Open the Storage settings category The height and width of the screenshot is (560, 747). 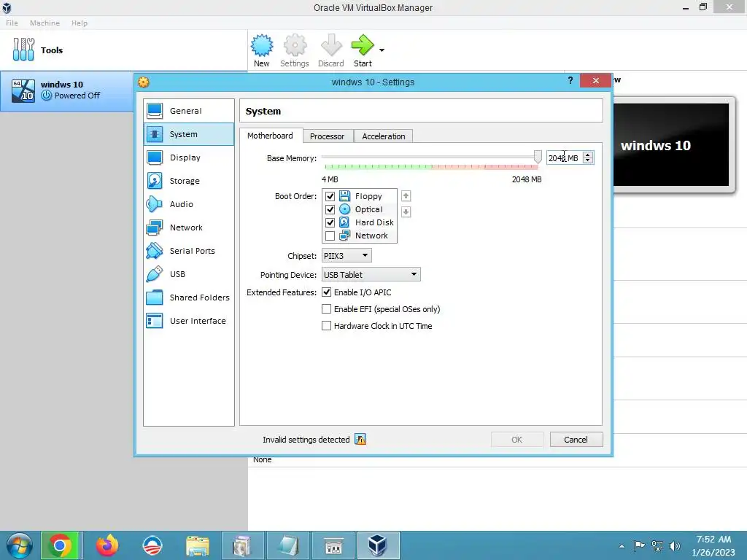pyautogui.click(x=189, y=181)
